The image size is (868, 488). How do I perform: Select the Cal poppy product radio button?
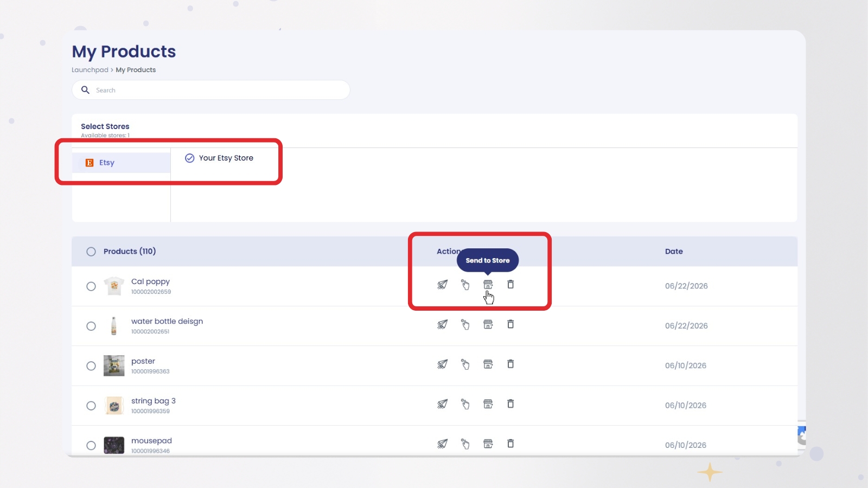91,286
